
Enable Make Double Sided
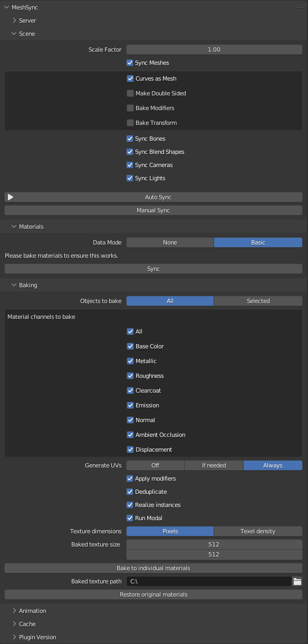(130, 93)
